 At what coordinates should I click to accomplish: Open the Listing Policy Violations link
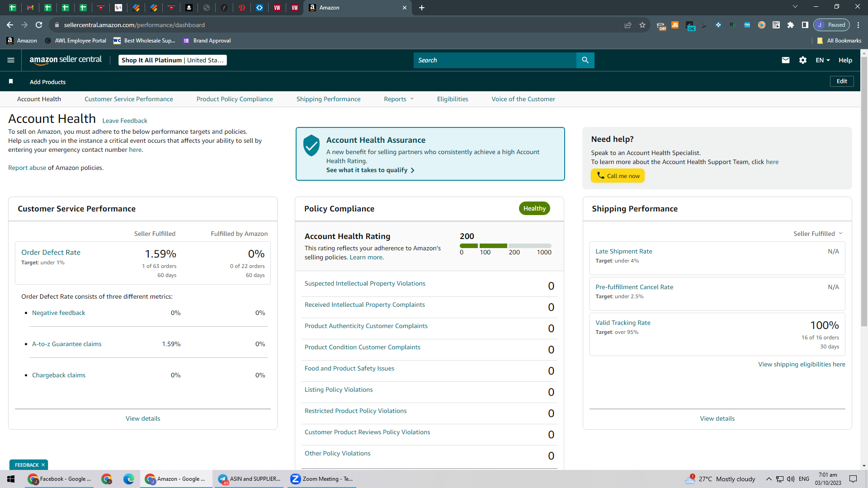339,389
